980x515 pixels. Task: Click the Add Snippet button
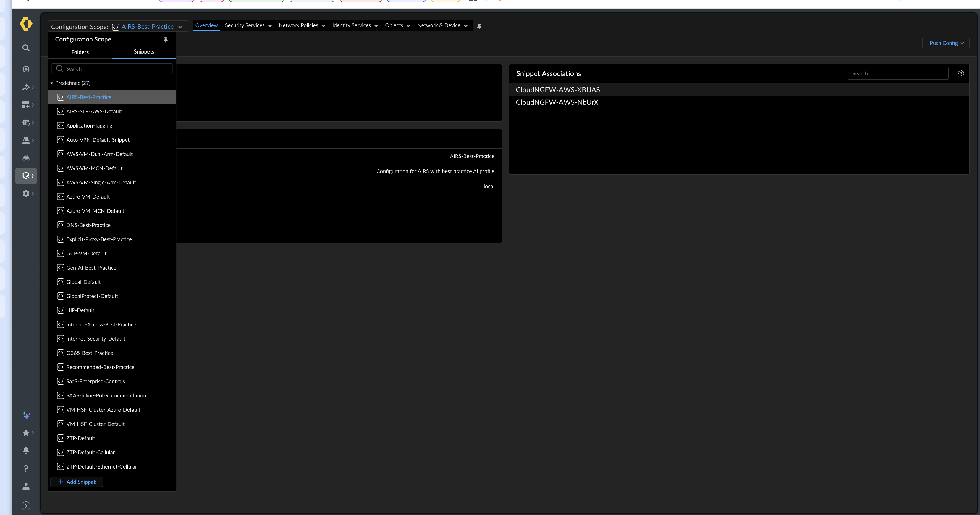click(x=77, y=482)
